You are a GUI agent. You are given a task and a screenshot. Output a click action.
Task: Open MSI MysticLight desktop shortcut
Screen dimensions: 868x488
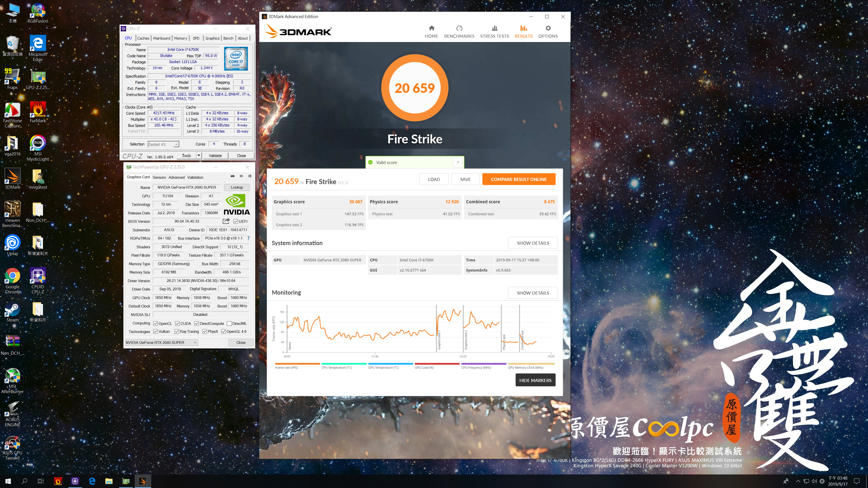point(38,148)
